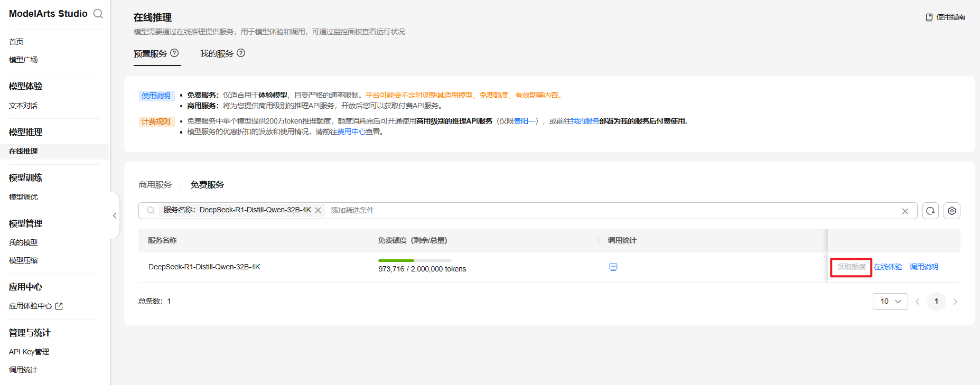Click the help icon next to 预置服务
Viewport: 980px width, 385px height.
point(174,53)
